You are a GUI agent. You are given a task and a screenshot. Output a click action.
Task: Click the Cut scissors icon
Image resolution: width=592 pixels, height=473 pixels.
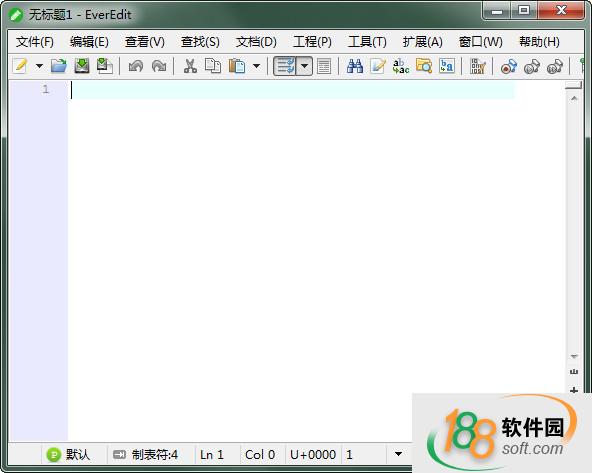coord(190,66)
